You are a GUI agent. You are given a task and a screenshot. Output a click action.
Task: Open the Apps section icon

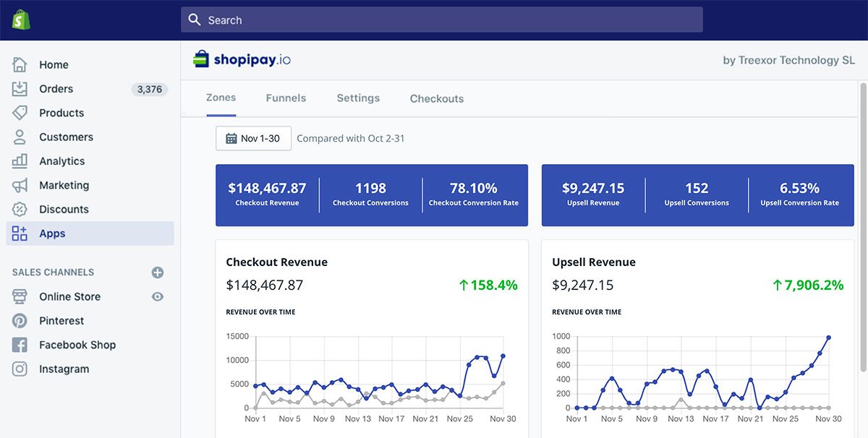pyautogui.click(x=20, y=233)
